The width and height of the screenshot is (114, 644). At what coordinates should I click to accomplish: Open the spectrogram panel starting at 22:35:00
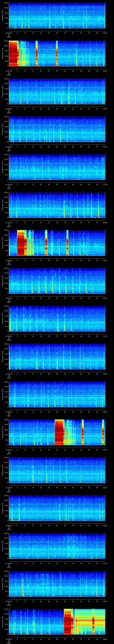[57, 508]
